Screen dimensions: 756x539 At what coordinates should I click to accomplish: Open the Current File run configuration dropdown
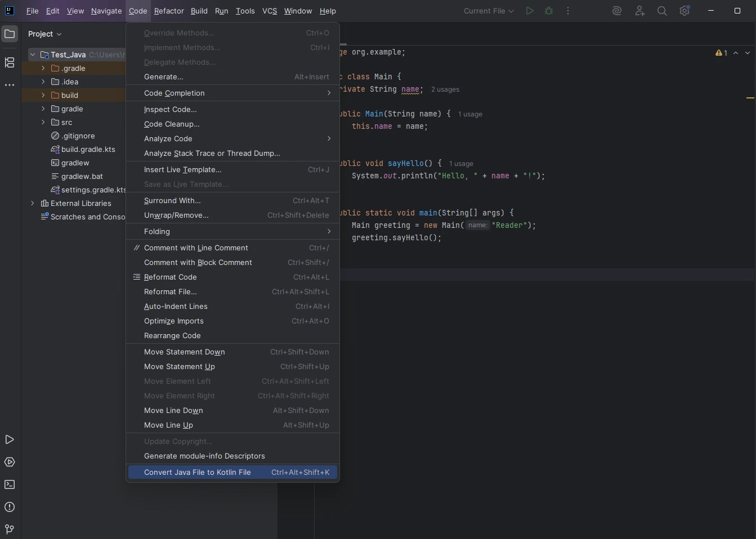(488, 11)
